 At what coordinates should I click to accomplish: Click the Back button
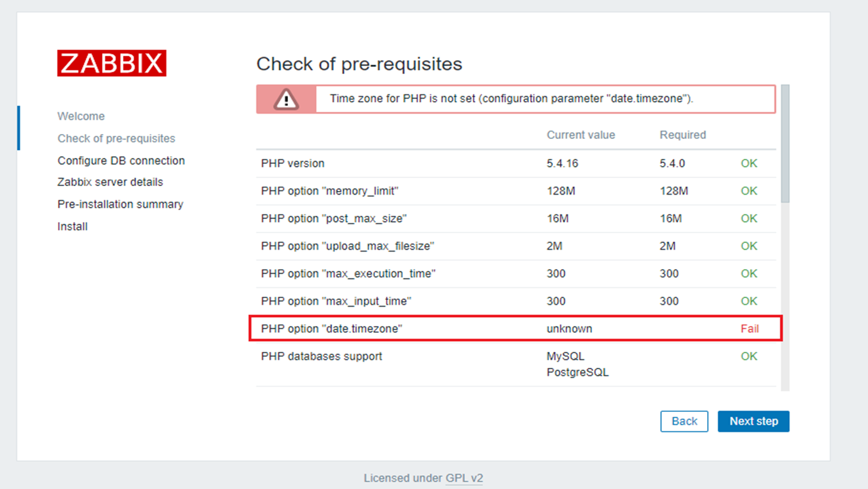pyautogui.click(x=684, y=421)
